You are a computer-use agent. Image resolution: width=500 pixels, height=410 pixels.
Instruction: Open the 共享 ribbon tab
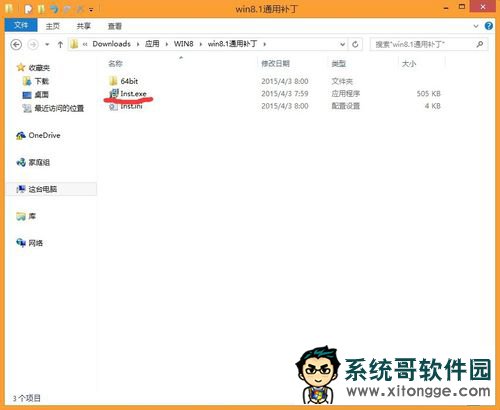click(83, 26)
